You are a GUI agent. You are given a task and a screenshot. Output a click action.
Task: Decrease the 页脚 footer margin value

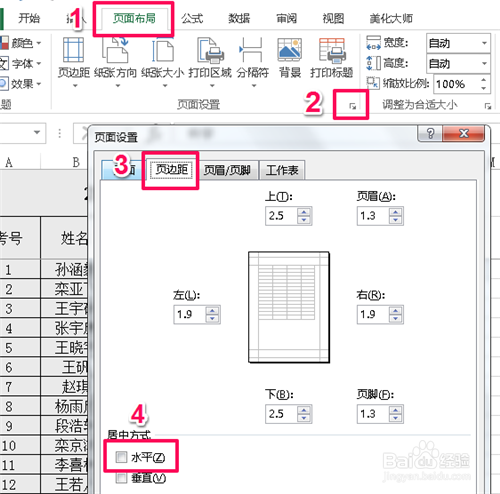coord(395,418)
